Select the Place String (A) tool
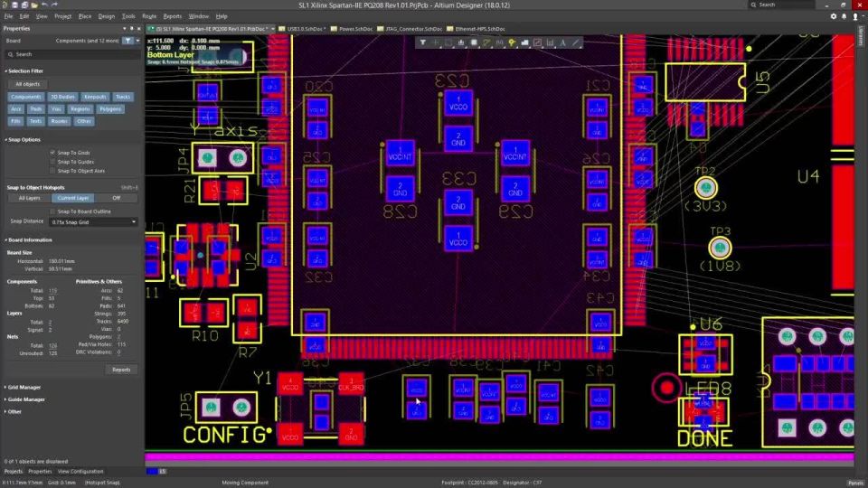868x488 pixels. [x=563, y=42]
